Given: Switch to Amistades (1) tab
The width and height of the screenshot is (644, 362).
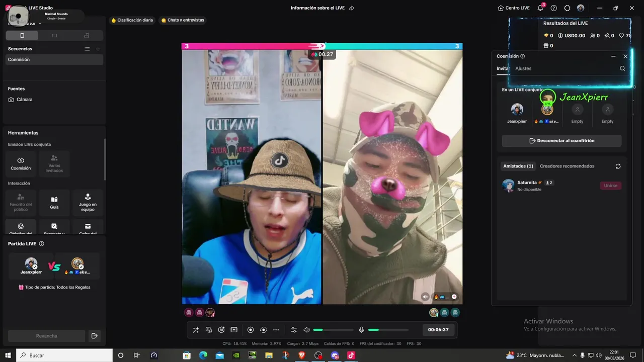Looking at the screenshot, I should (518, 166).
